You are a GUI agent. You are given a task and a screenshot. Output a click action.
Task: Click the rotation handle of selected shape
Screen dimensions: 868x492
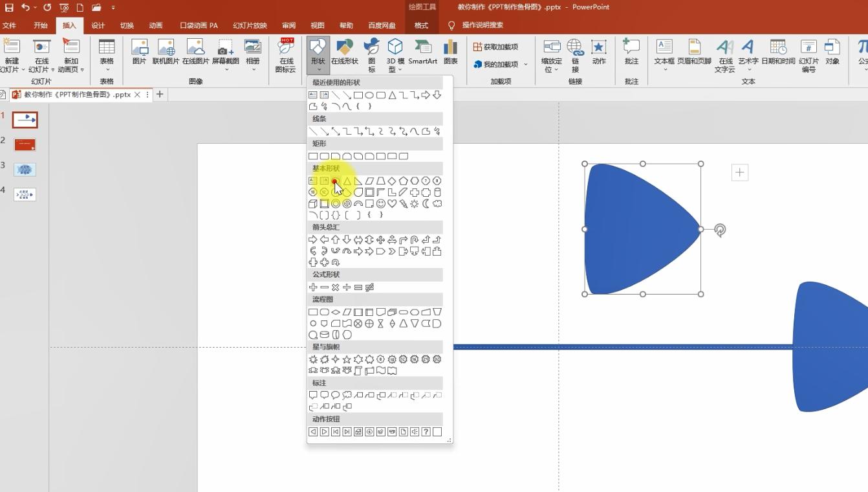click(x=720, y=230)
